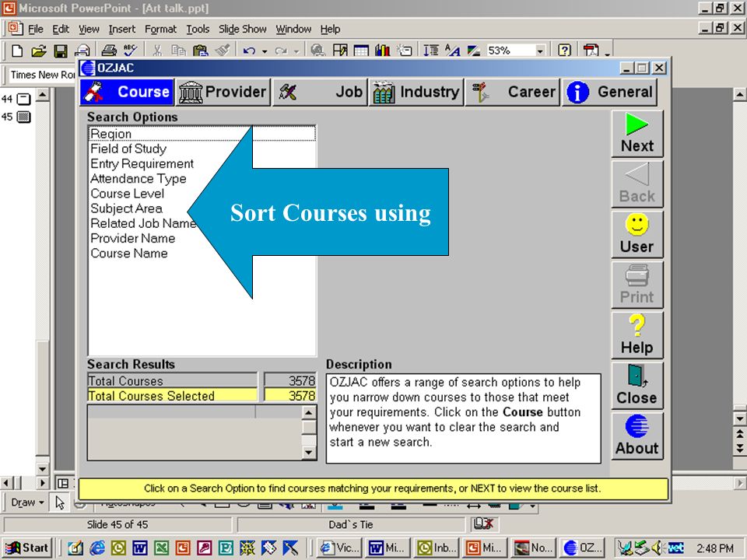Open the Undo history dropdown arrow
This screenshot has width=747, height=560.
click(265, 51)
